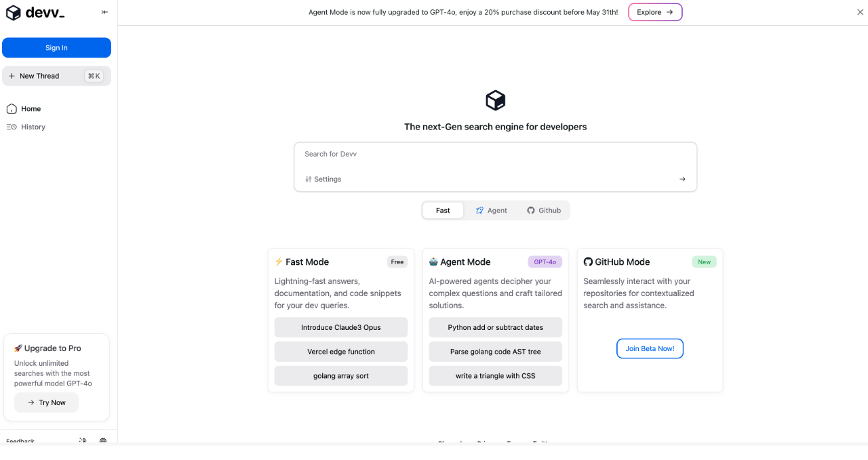Change language using the globe icon

[102, 441]
